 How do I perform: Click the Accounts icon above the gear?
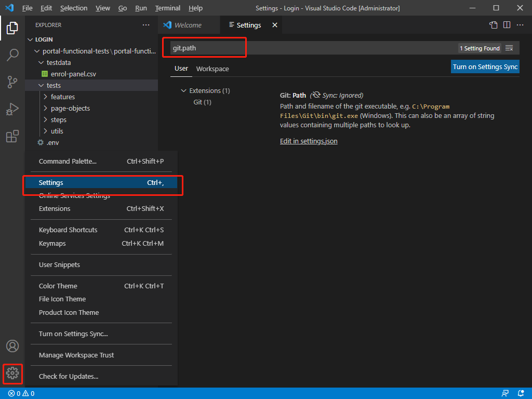[x=12, y=345]
